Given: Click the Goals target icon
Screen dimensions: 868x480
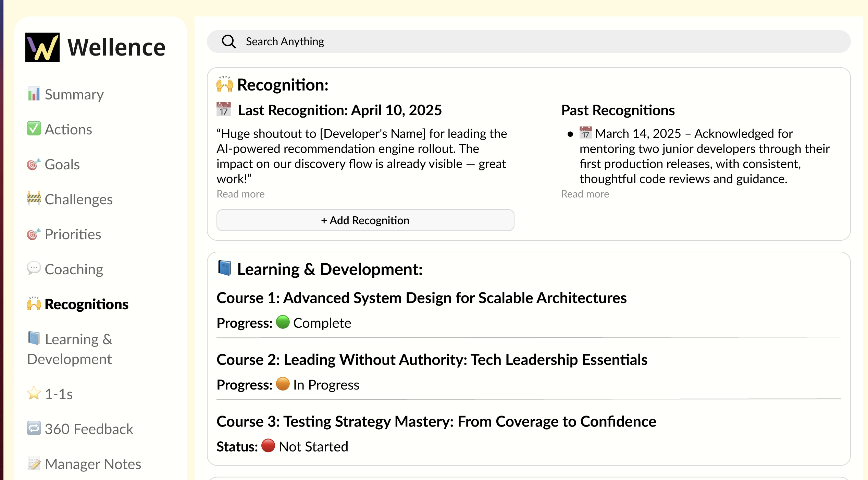Looking at the screenshot, I should pyautogui.click(x=34, y=164).
